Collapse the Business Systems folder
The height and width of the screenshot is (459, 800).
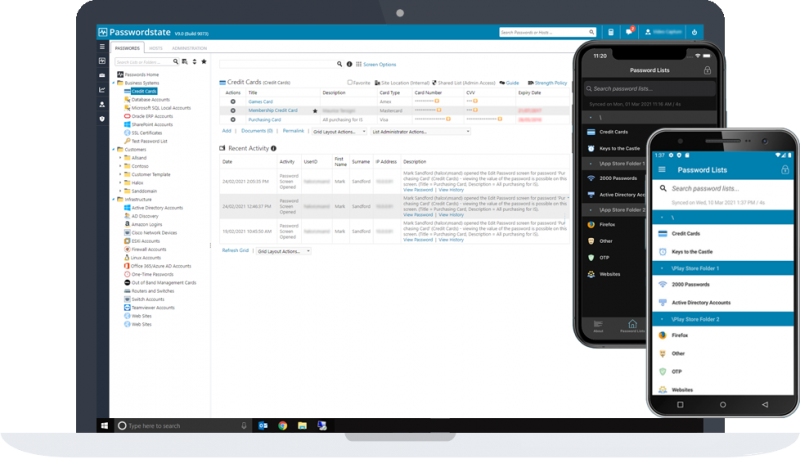114,83
